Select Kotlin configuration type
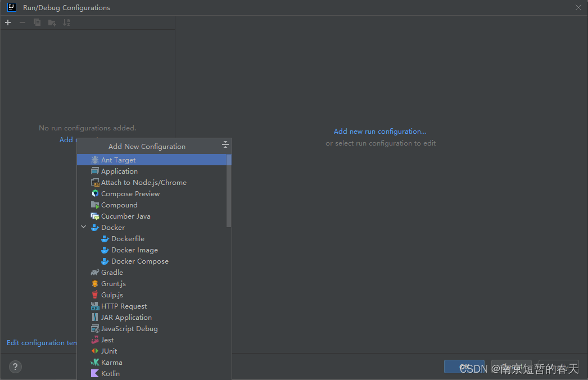588x380 pixels. tap(154, 374)
